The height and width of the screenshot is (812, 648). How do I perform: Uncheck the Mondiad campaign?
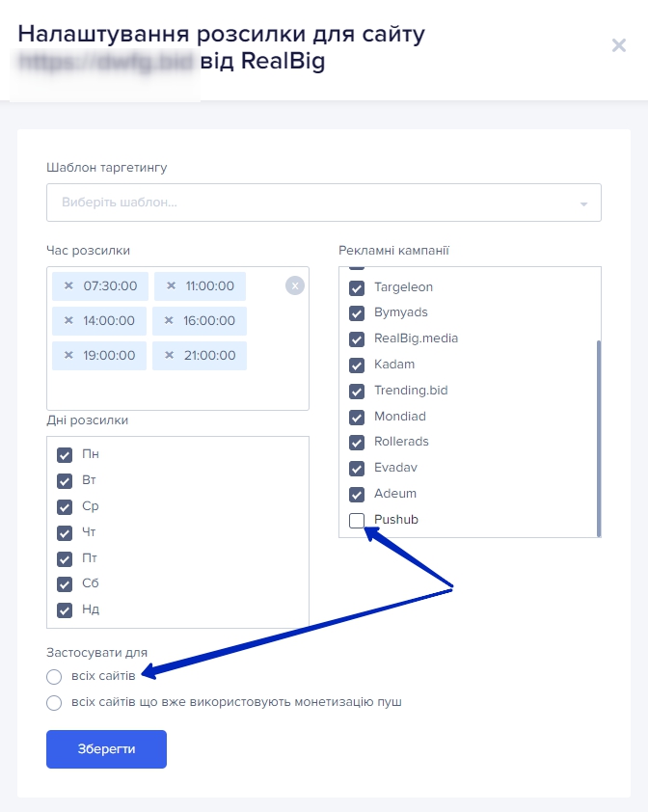pos(357,417)
